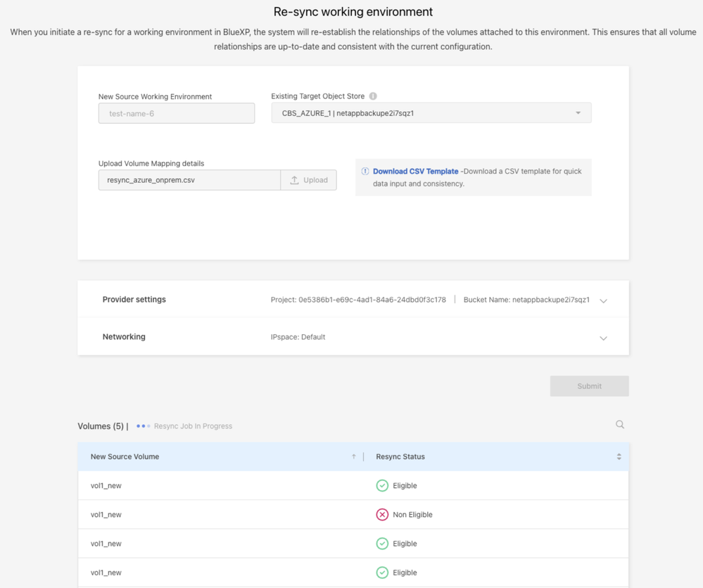The width and height of the screenshot is (703, 588).
Task: Expand the Provider settings section
Action: click(x=603, y=301)
